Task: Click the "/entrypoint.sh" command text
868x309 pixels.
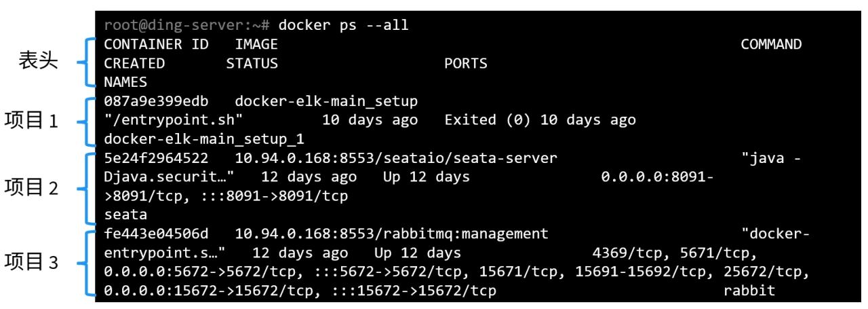Action: [x=174, y=120]
